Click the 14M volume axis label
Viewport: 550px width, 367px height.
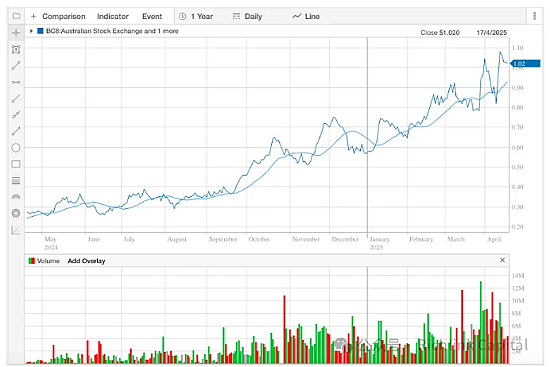(518, 276)
